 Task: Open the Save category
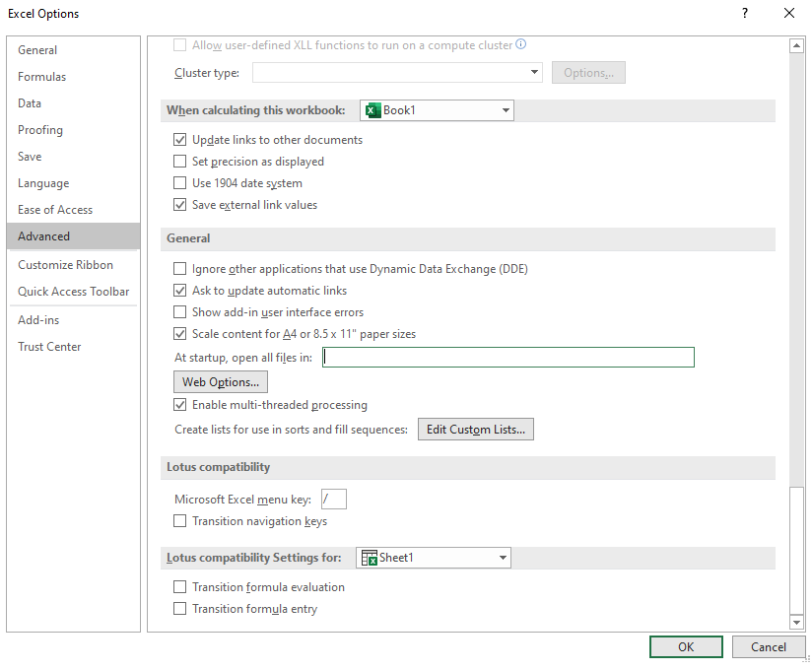point(73,157)
